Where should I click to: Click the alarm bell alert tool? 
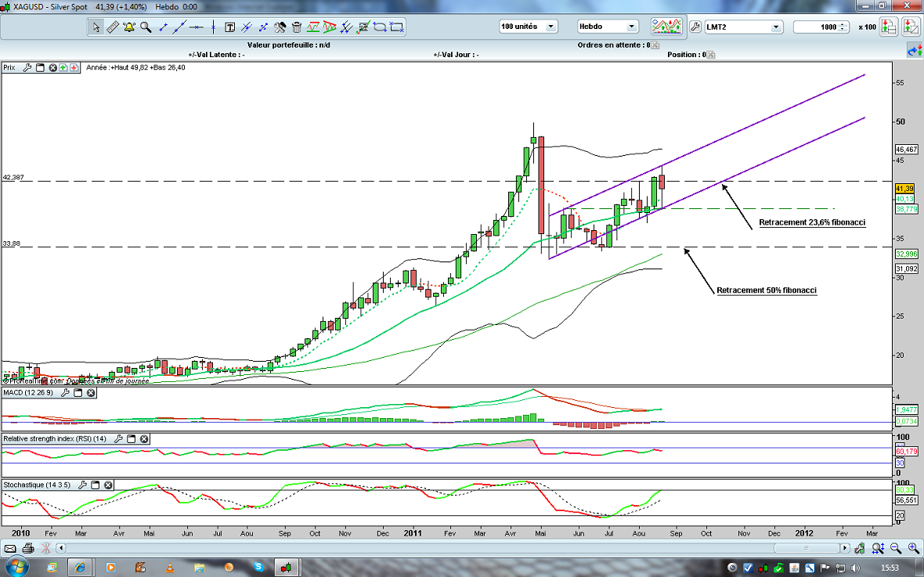pyautogui.click(x=128, y=27)
